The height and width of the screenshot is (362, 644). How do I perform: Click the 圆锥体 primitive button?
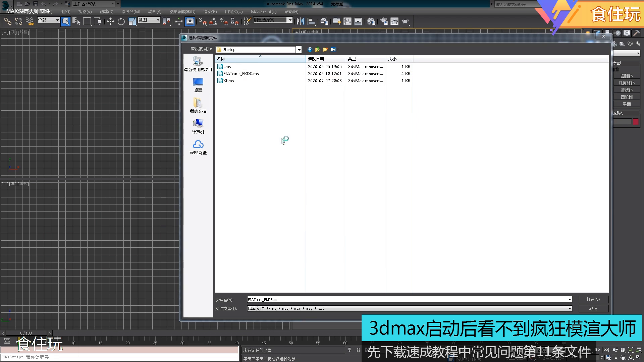tap(626, 76)
